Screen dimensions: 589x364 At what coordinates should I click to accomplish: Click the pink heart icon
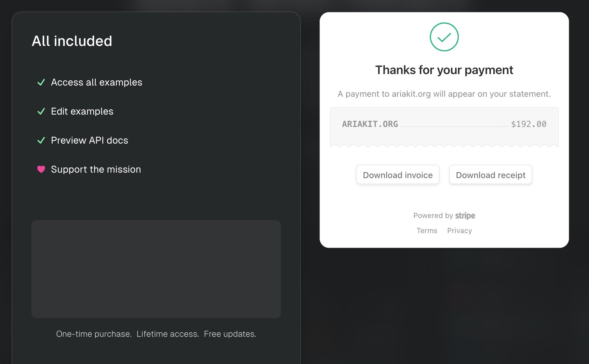(41, 169)
